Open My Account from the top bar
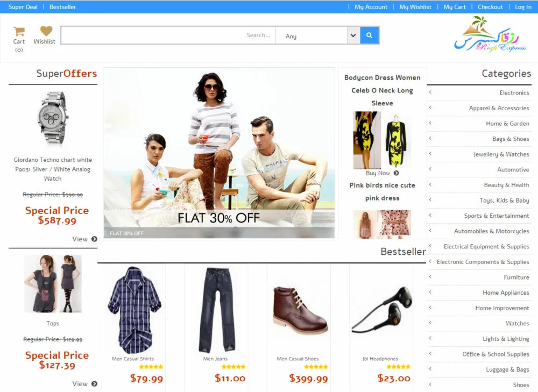Screen dimensions: 538x392 pos(370,7)
